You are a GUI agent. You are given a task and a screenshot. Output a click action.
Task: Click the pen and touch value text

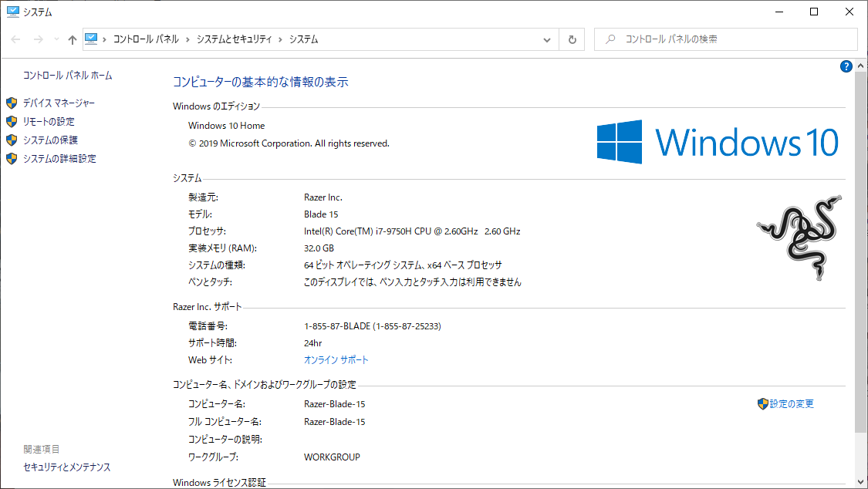(413, 282)
